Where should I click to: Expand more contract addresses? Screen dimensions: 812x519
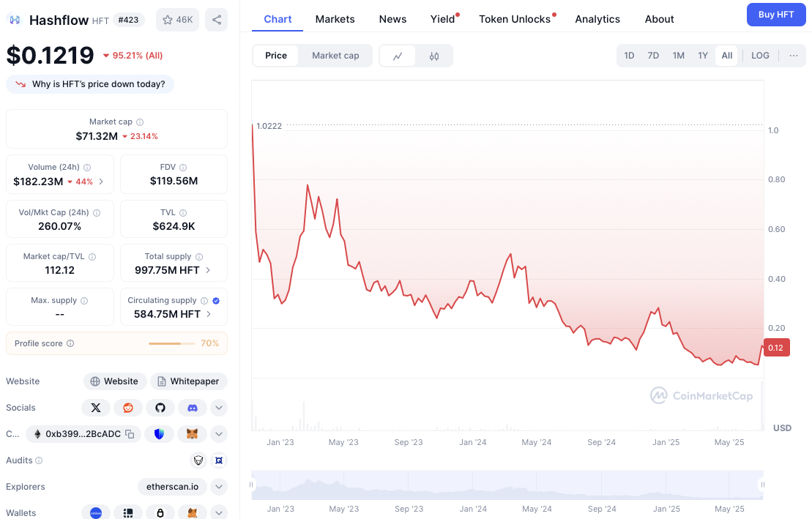pos(219,434)
